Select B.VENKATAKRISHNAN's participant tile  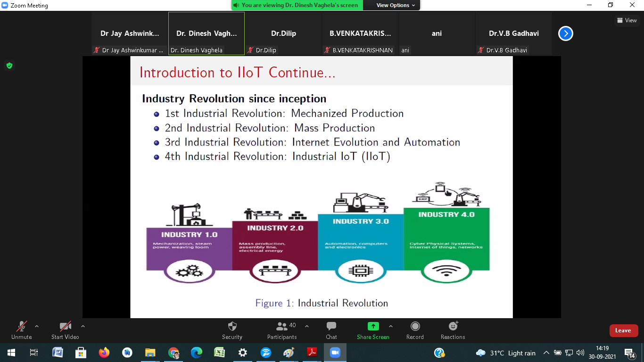click(x=360, y=33)
